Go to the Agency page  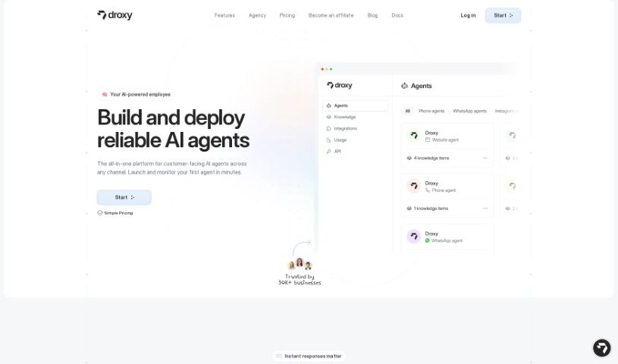257,15
